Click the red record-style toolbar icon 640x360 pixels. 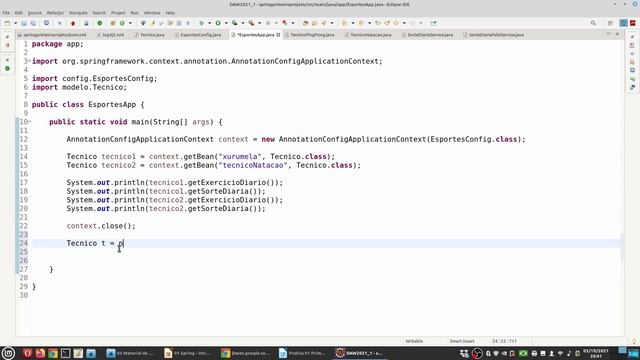point(73,23)
